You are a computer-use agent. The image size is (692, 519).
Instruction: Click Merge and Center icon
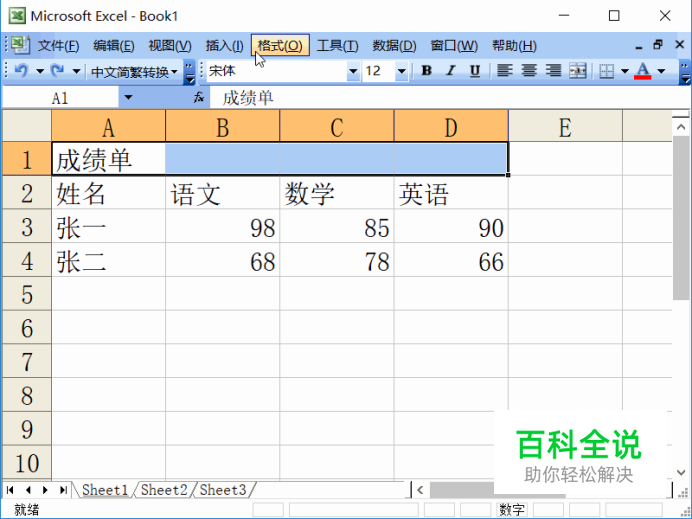[578, 71]
